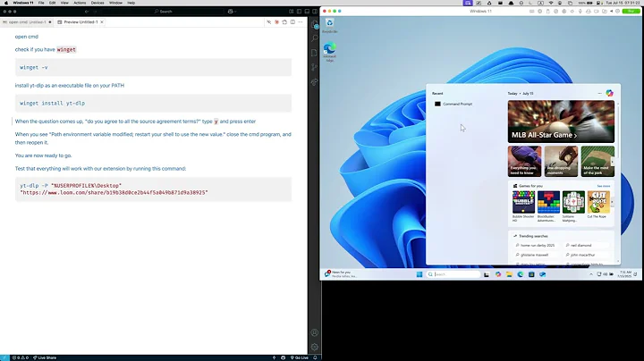Open the BlockBuster Adventures game tile
Screen dimensions: 644x361
[548, 206]
